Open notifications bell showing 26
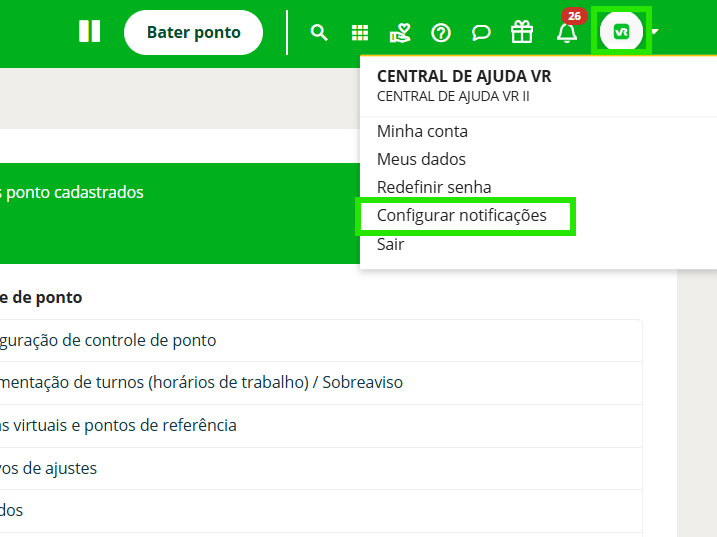 coord(567,33)
